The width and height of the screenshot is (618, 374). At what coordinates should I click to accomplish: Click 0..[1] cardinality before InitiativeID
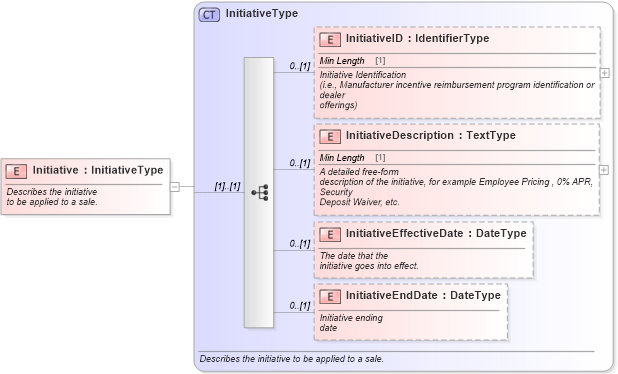click(300, 66)
